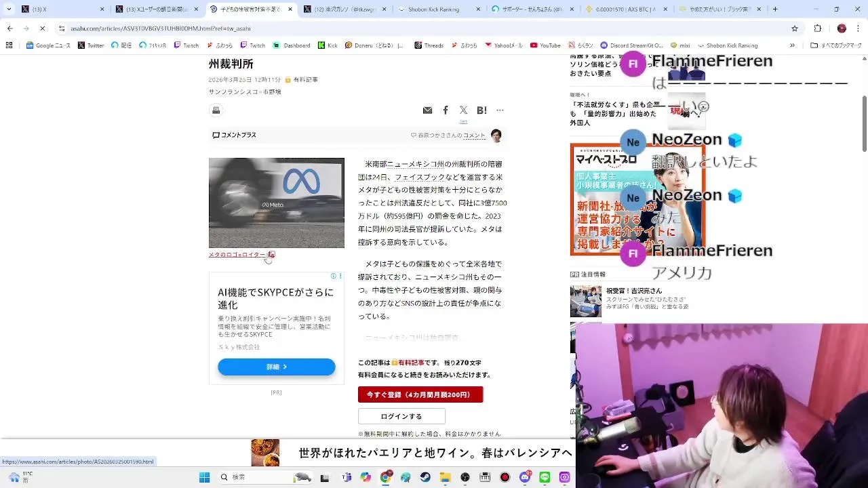Open Microsoft Teams from the taskbar
868x488 pixels.
pos(347,477)
